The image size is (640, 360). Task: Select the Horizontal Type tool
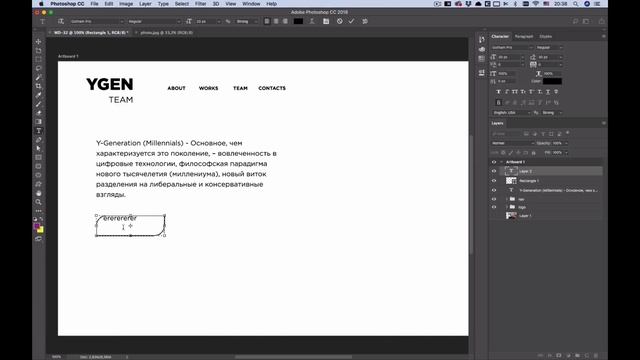(38, 131)
